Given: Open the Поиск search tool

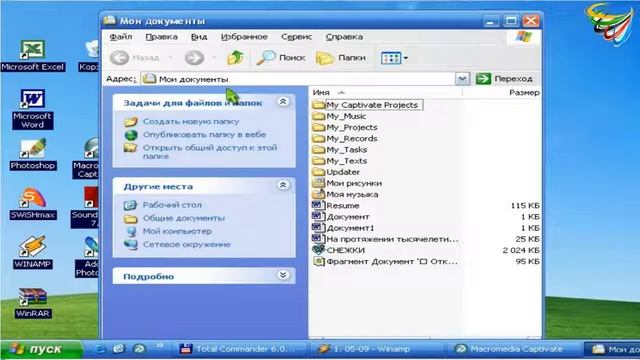Looking at the screenshot, I should point(281,58).
